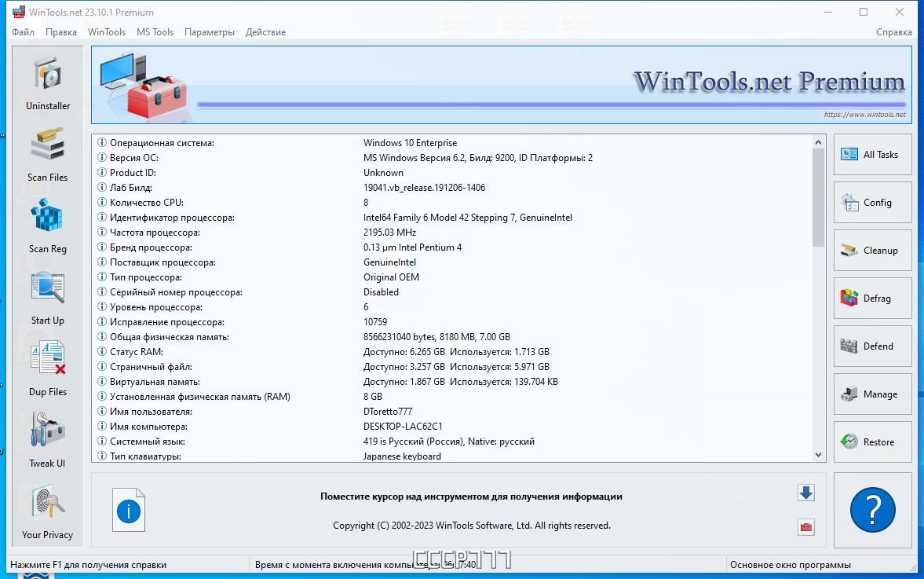Click info icon beside Тип клавиатуры

[x=102, y=456]
